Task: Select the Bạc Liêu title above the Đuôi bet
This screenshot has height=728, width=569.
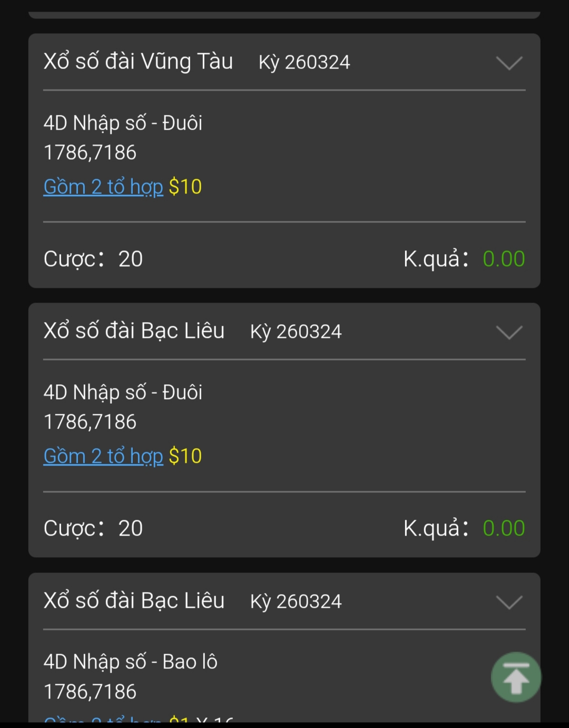Action: click(x=134, y=331)
